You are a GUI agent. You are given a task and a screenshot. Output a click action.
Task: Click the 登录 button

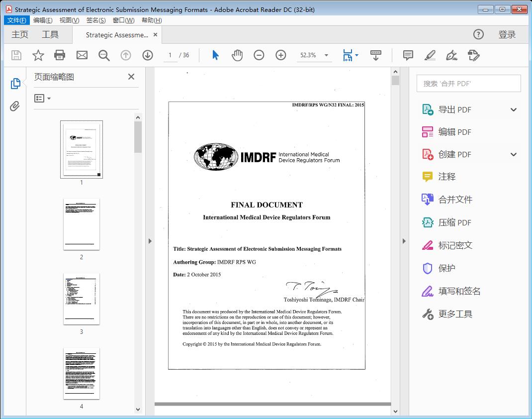507,34
